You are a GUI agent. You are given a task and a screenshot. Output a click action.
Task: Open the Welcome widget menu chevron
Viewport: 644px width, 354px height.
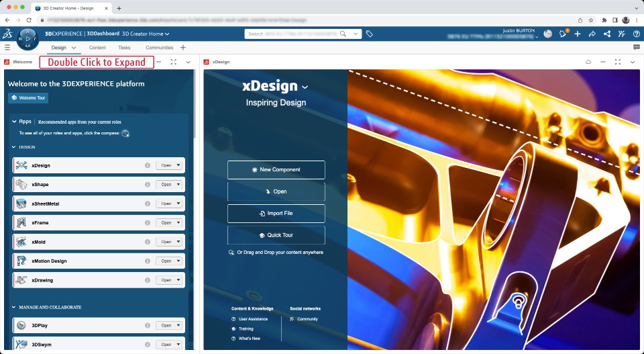(188, 62)
